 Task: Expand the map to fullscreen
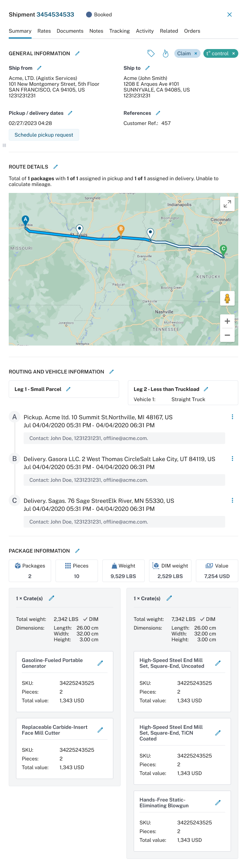(227, 204)
